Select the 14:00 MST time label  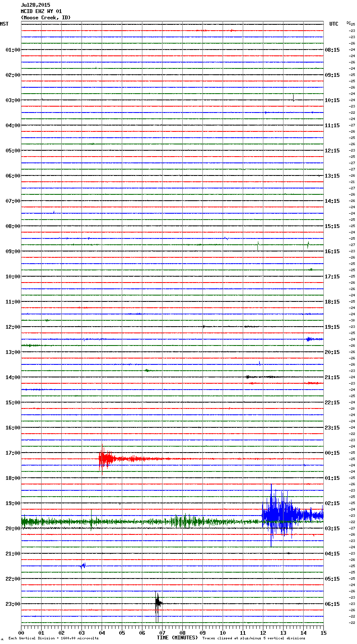click(x=13, y=377)
